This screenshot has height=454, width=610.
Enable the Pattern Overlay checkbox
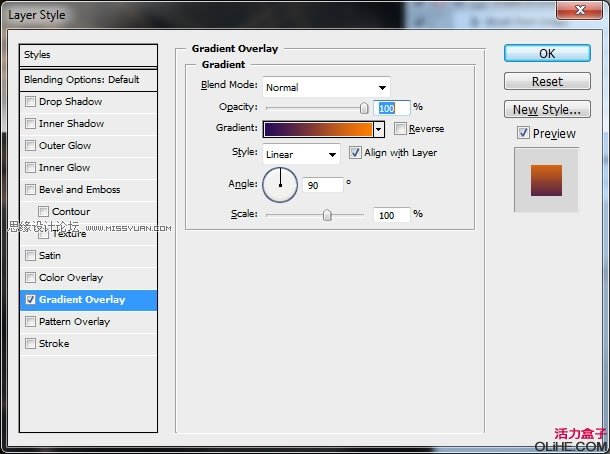point(30,322)
